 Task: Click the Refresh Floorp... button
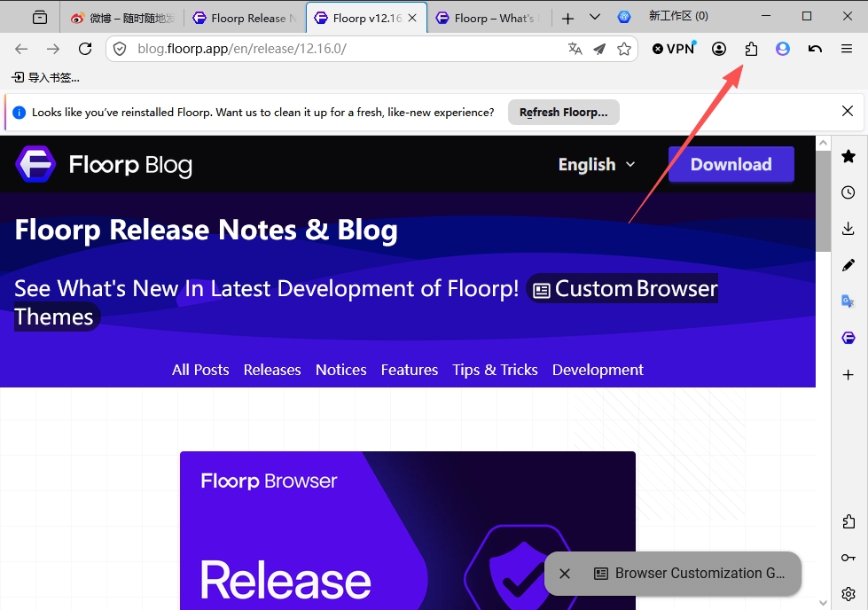[564, 113]
